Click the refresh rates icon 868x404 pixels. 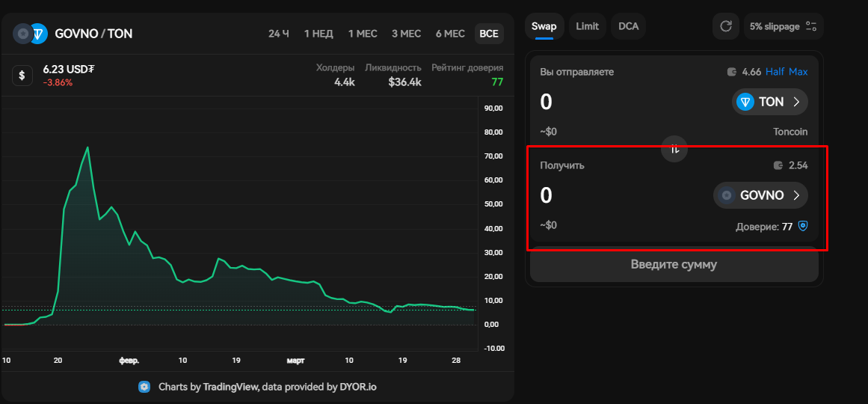point(726,26)
